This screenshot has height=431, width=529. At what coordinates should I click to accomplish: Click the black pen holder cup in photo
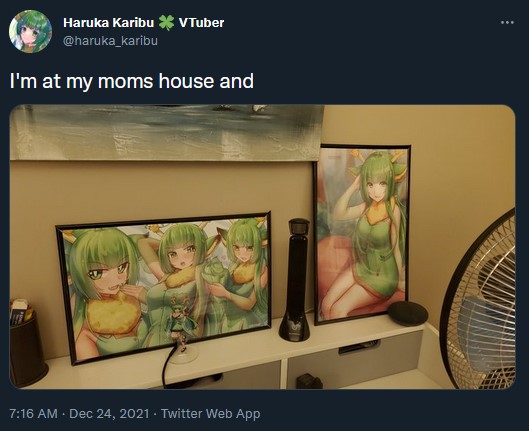[27, 343]
